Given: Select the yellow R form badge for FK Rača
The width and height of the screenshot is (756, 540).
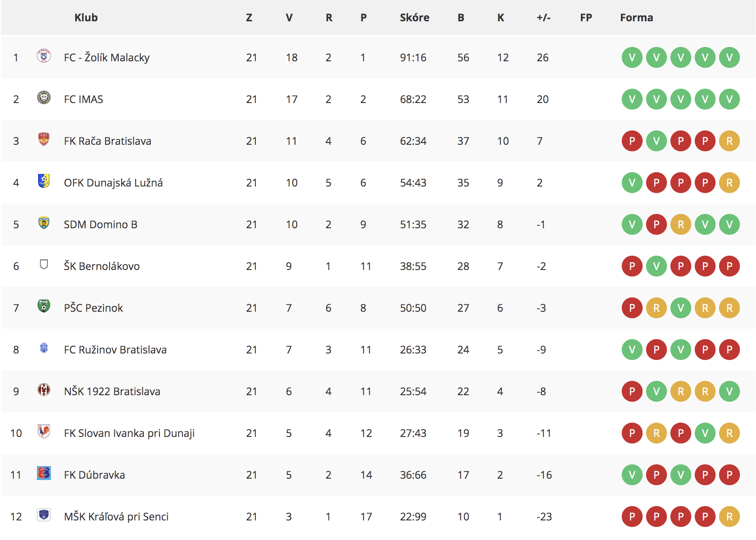Looking at the screenshot, I should (729, 141).
